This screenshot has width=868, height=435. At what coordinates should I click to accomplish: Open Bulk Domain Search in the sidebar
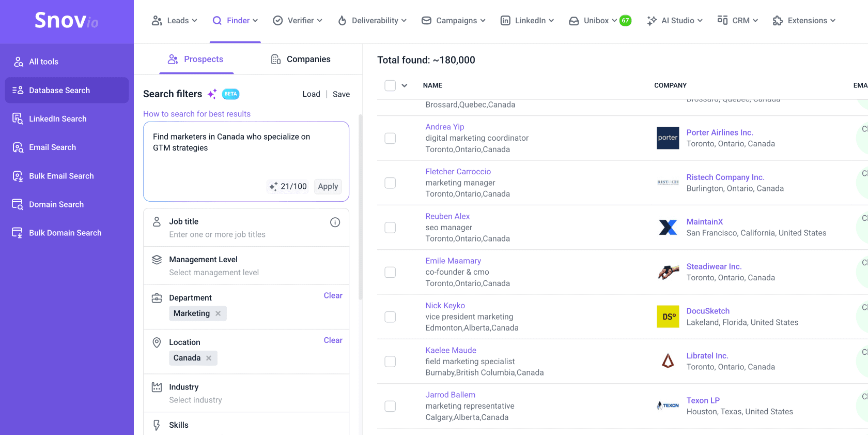67,233
